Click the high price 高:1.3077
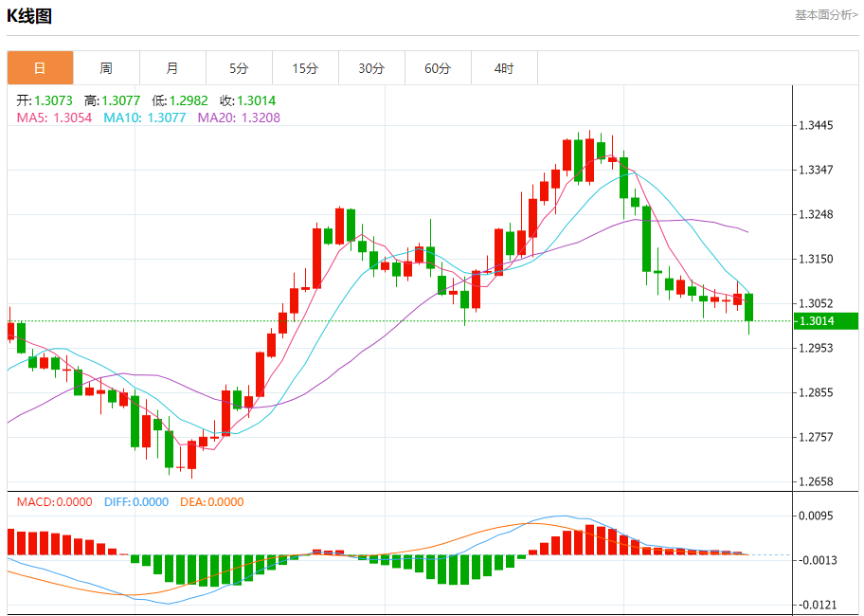The height and width of the screenshot is (616, 864). click(x=112, y=100)
